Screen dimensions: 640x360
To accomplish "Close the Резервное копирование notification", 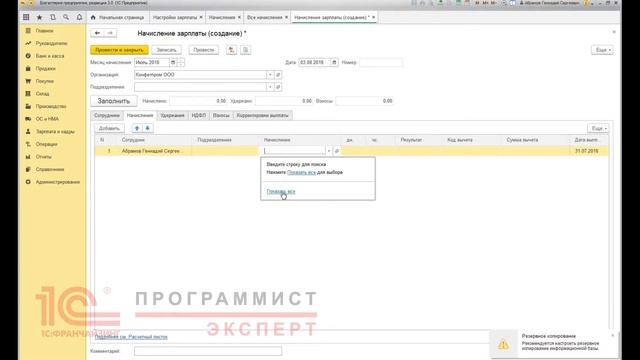I will point(612,336).
